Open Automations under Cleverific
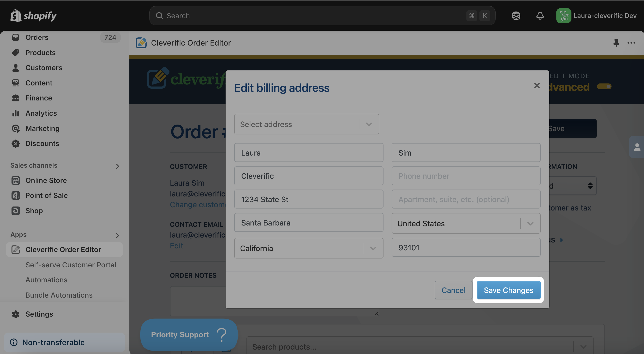The width and height of the screenshot is (644, 354). (x=46, y=280)
